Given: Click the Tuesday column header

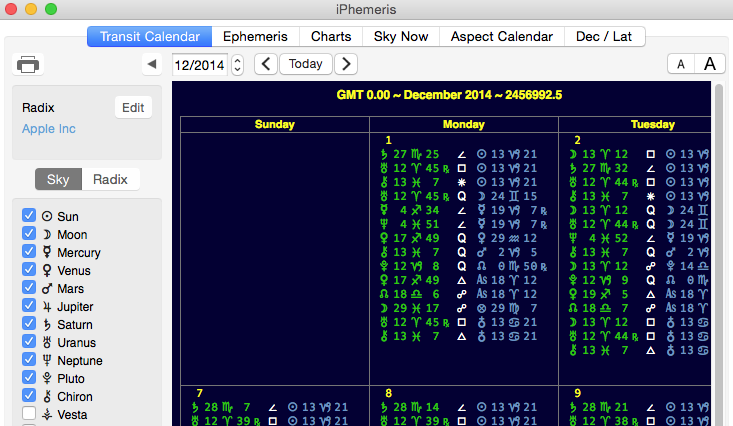Looking at the screenshot, I should pyautogui.click(x=653, y=124).
